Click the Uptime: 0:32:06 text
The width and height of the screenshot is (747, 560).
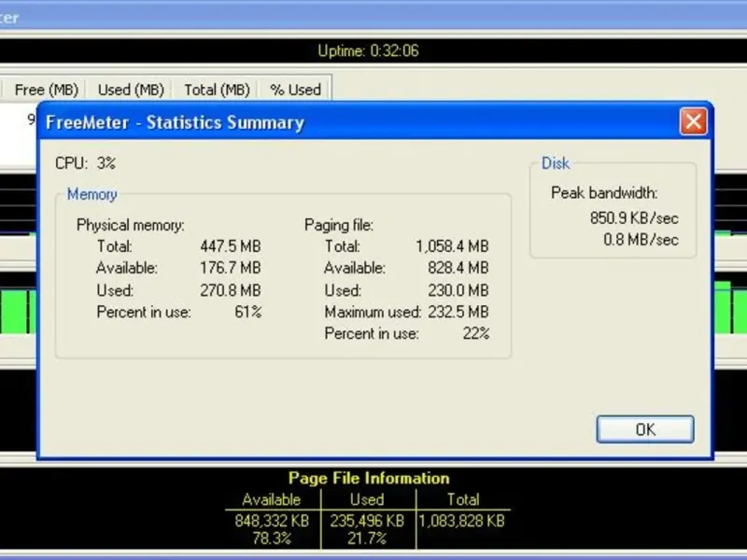368,50
